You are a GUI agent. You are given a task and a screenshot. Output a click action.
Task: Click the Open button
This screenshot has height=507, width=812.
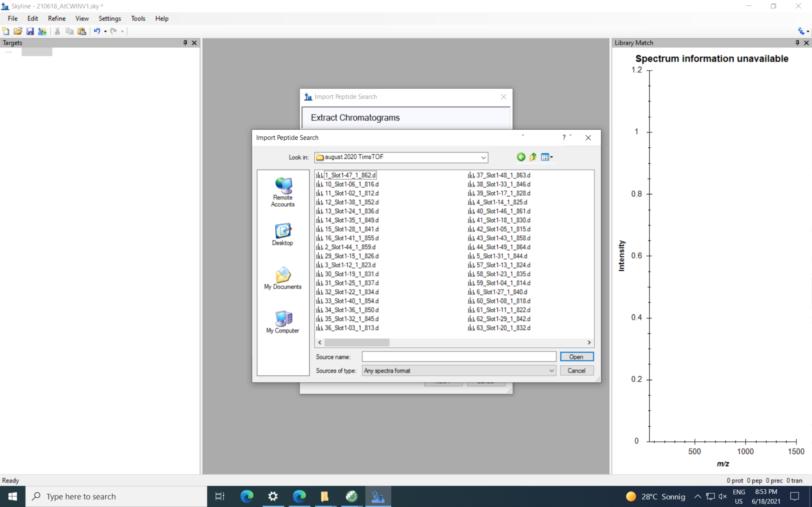pyautogui.click(x=576, y=357)
